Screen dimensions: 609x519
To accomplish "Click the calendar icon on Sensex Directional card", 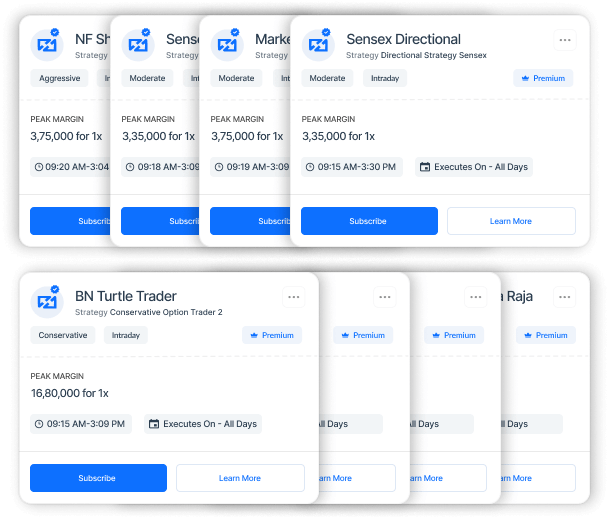I will coord(425,167).
